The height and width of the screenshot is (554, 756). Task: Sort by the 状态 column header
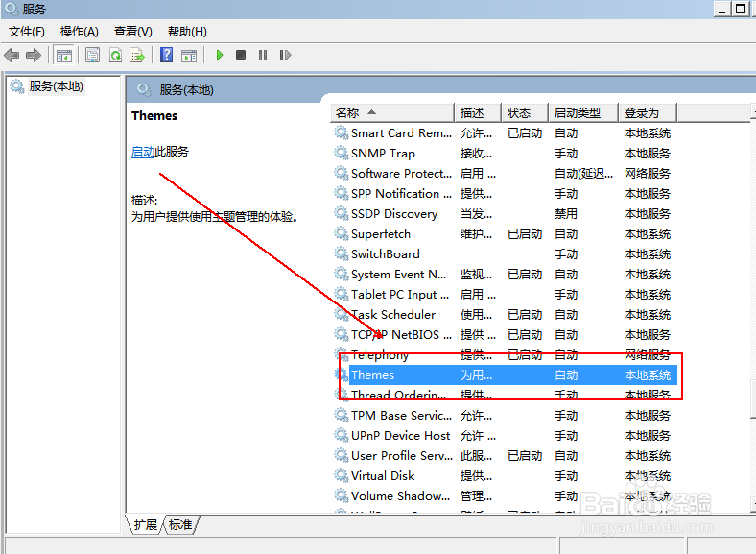point(525,113)
